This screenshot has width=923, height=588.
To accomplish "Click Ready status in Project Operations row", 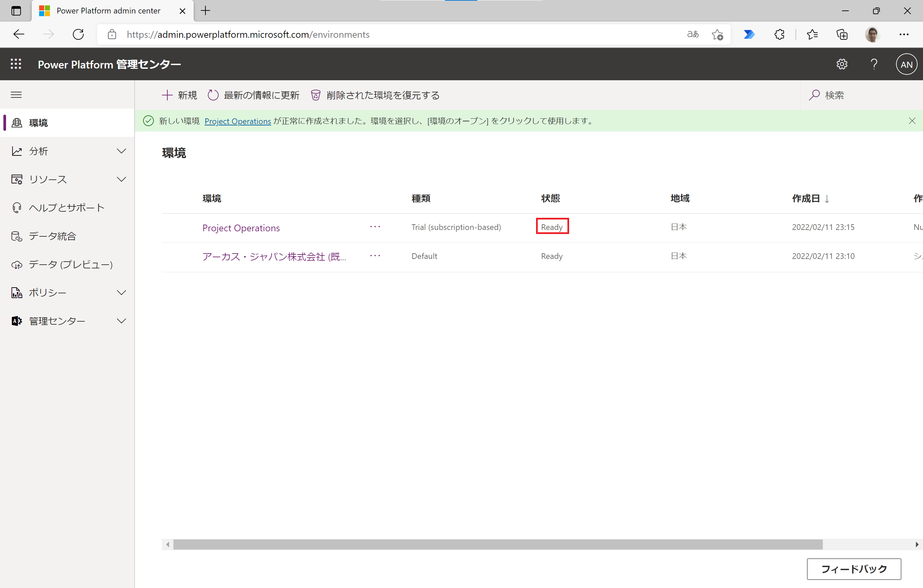I will pos(552,227).
